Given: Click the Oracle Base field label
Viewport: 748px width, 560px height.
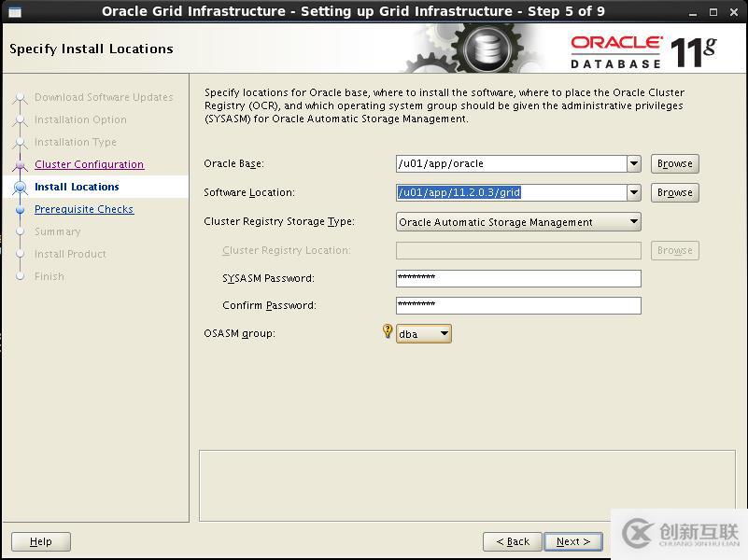Looking at the screenshot, I should pos(233,163).
